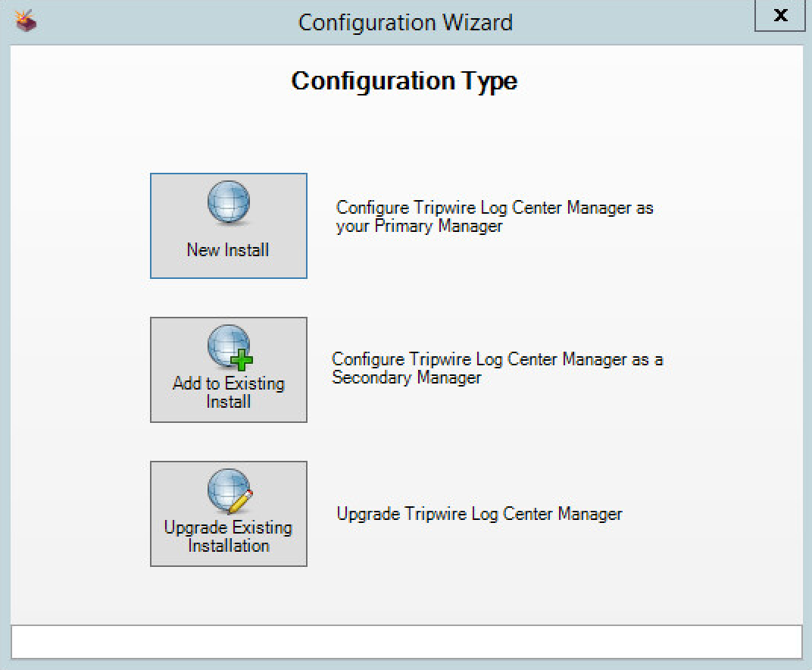Click the globe with green plus icon

(228, 347)
